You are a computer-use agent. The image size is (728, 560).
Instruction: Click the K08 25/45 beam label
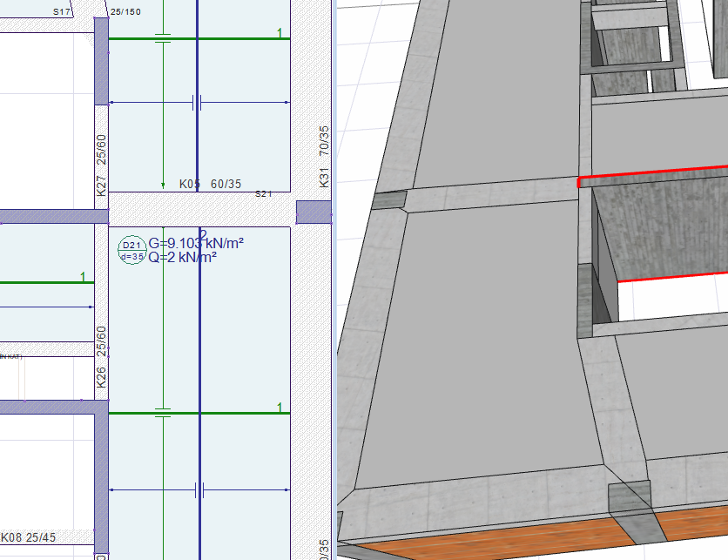[x=29, y=537]
